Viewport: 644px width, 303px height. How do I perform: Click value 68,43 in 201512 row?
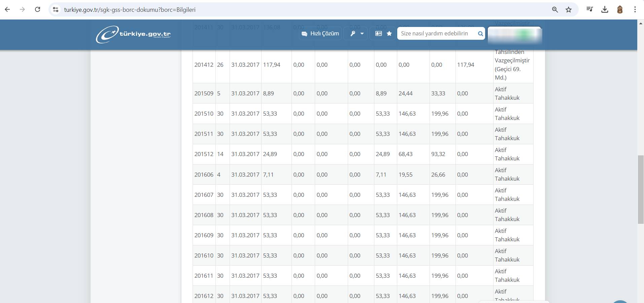pos(405,154)
